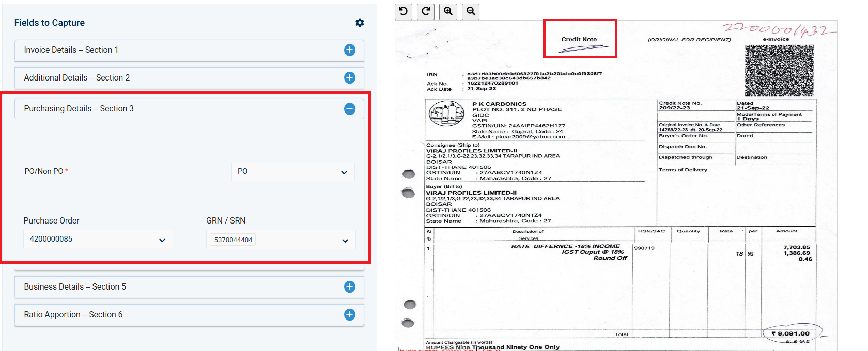Open the PO/Non PO dropdown
The image size is (868, 351).
tap(293, 172)
